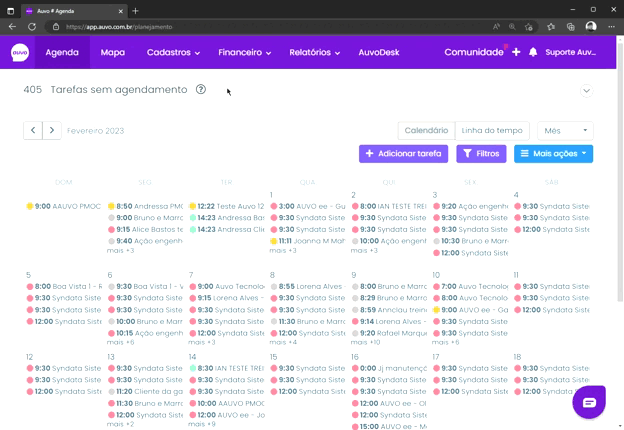Go to next month arrow
The image size is (624, 430).
pyautogui.click(x=52, y=130)
